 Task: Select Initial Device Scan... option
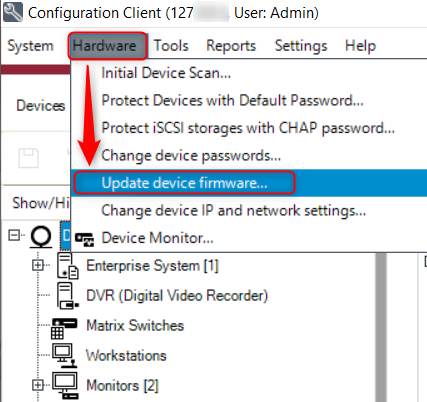click(x=166, y=73)
